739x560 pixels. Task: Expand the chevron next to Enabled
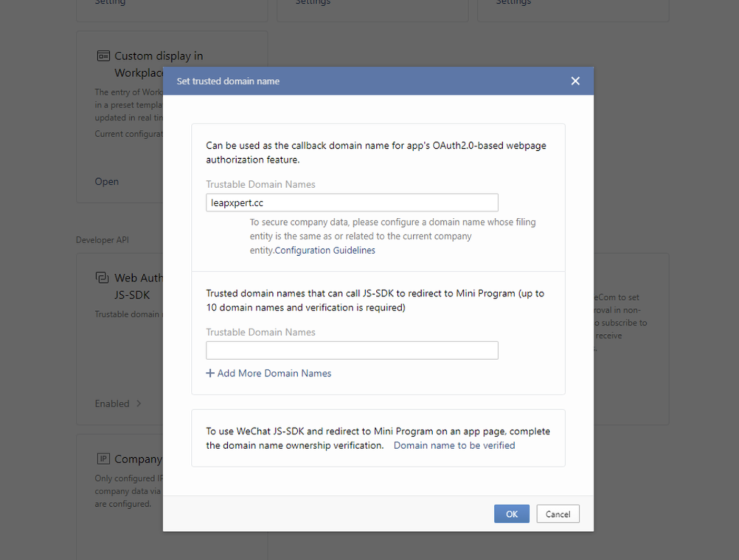click(x=139, y=403)
